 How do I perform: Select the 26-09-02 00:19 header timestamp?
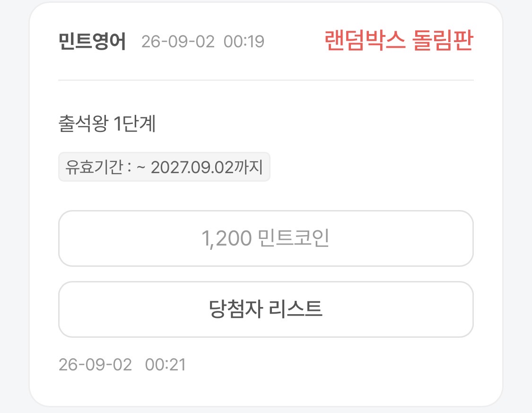pyautogui.click(x=203, y=42)
